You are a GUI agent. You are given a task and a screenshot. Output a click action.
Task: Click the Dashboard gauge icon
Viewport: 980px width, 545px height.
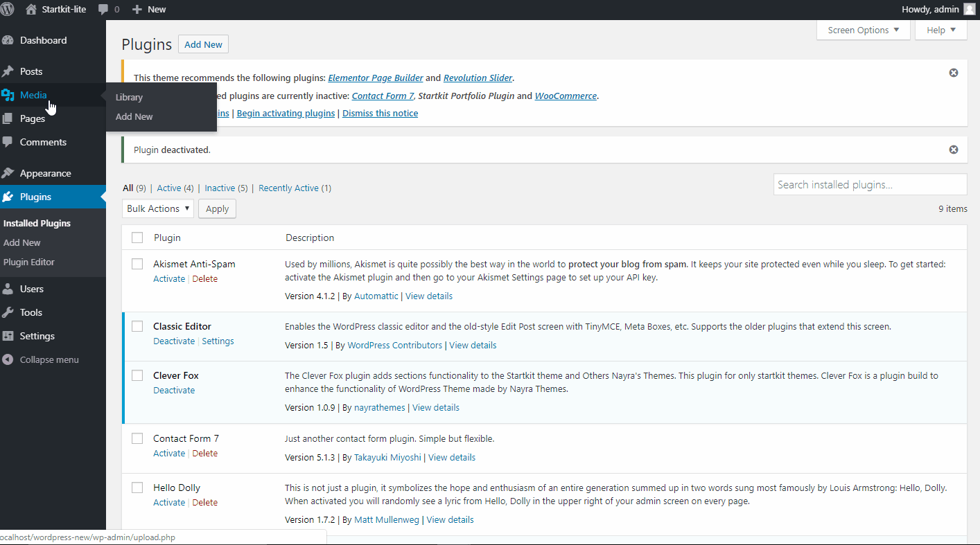pos(8,40)
